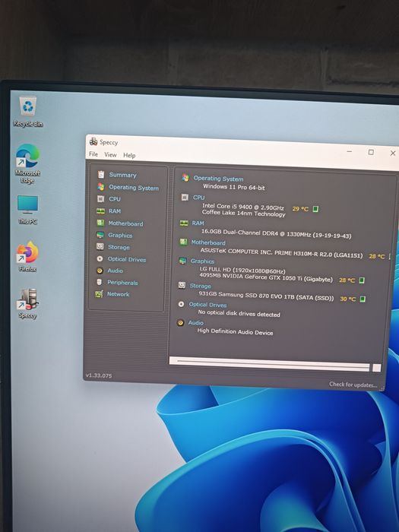Select Graphics in the sidebar
The width and height of the screenshot is (399, 532).
click(120, 235)
